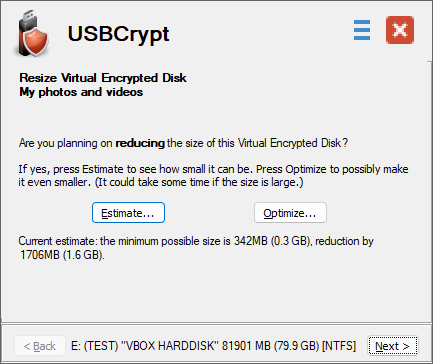Image resolution: width=433 pixels, height=364 pixels.
Task: Click the greyed-out < Back button
Action: coord(40,346)
